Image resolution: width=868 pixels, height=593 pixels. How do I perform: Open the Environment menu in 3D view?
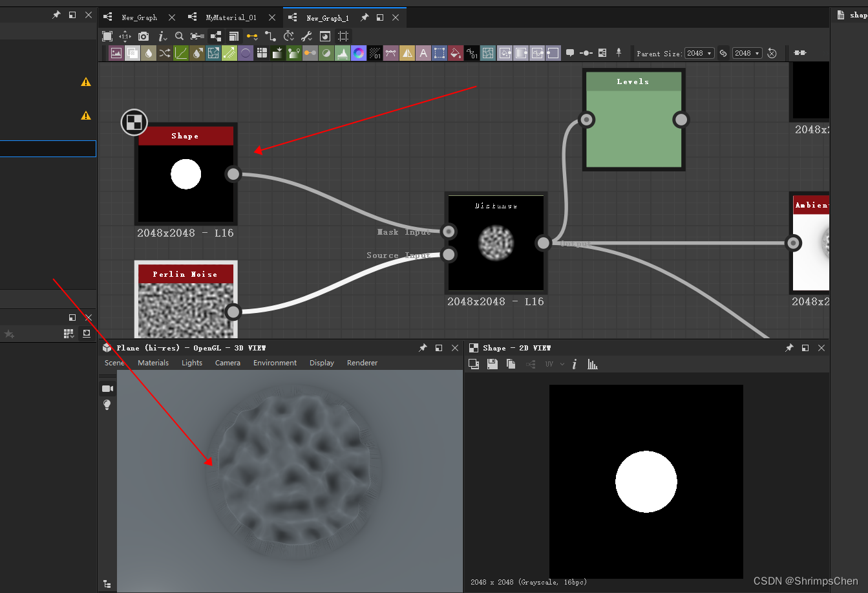click(x=274, y=363)
